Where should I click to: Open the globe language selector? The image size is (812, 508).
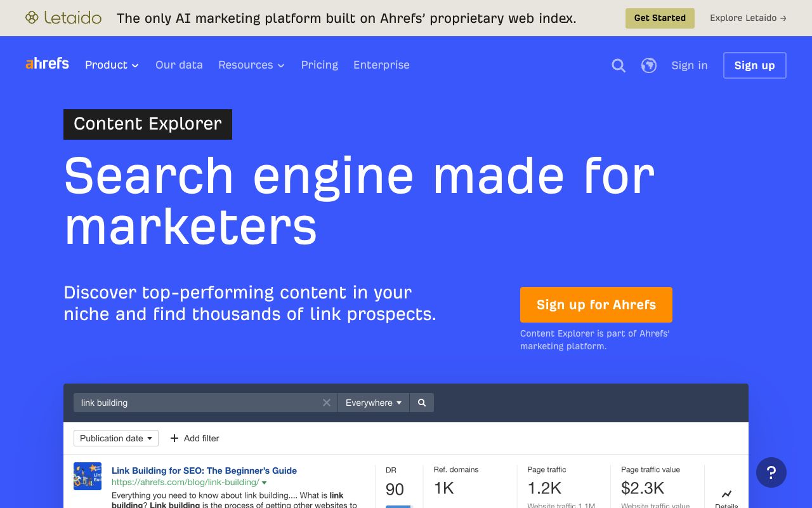point(649,65)
